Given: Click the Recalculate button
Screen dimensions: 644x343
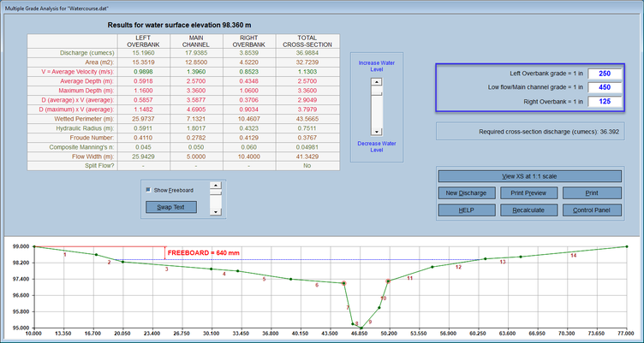Looking at the screenshot, I should tap(528, 210).
